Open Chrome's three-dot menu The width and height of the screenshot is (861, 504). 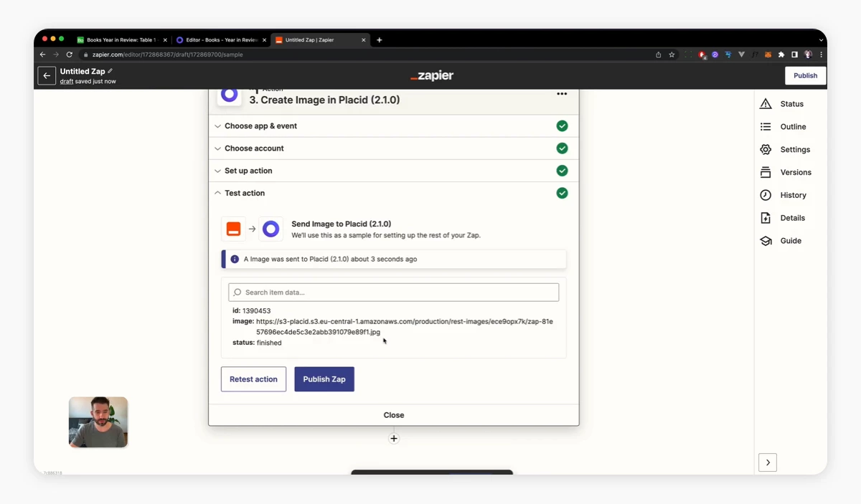pos(821,54)
